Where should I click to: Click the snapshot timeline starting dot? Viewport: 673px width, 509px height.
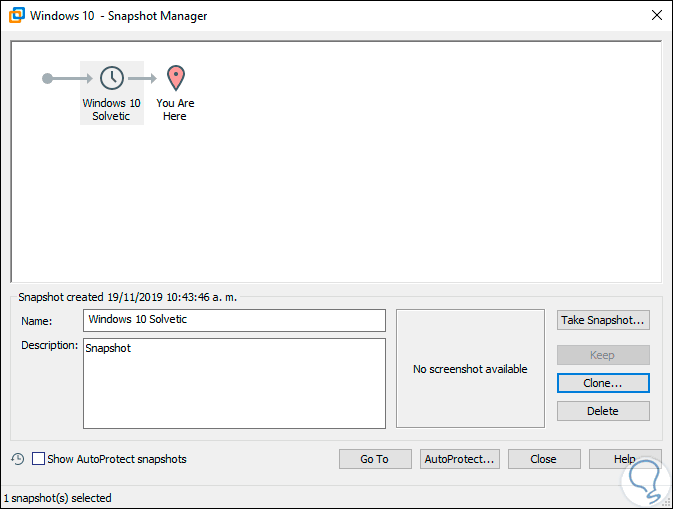click(x=47, y=78)
